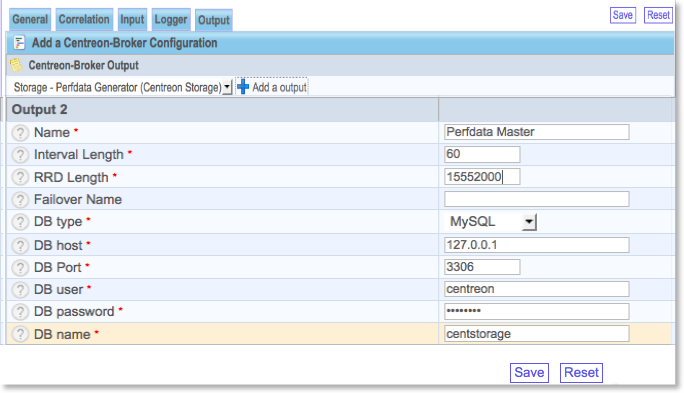Open help for DB Port
Viewport: 684px width, 393px height.
coord(20,267)
